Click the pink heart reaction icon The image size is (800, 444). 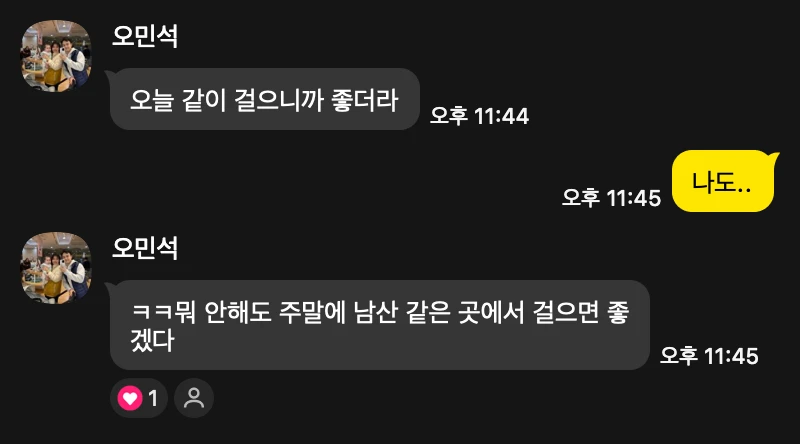point(130,398)
